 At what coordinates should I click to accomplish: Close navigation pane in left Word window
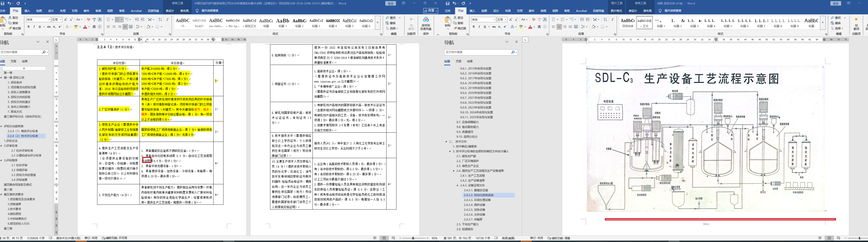click(x=48, y=42)
